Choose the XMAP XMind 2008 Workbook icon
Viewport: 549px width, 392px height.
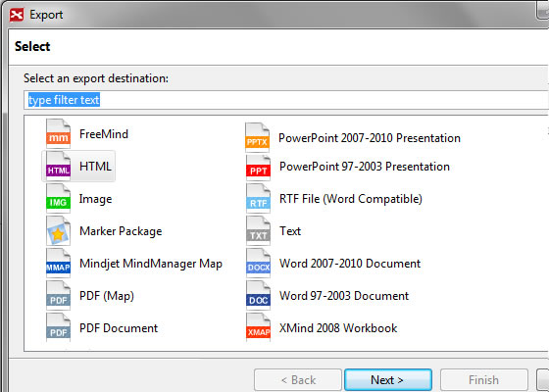point(258,328)
